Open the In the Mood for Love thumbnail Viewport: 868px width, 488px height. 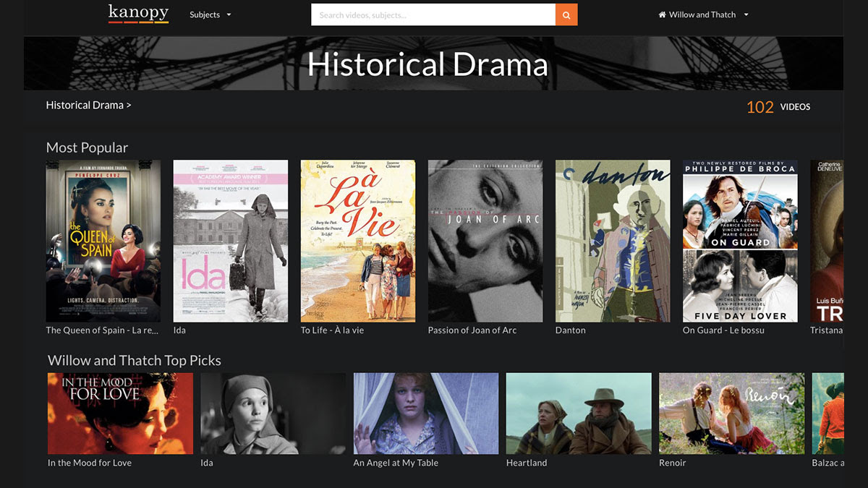click(121, 414)
